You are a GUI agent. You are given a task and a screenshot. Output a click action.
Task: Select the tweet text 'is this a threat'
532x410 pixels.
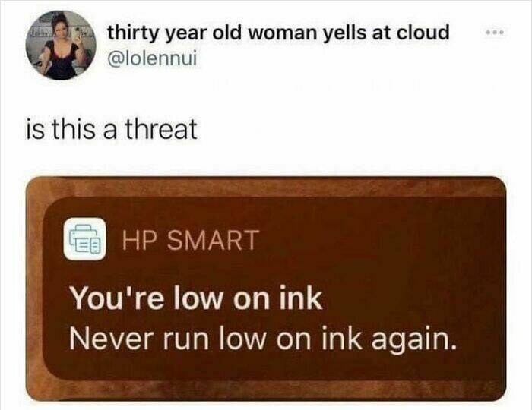[112, 129]
